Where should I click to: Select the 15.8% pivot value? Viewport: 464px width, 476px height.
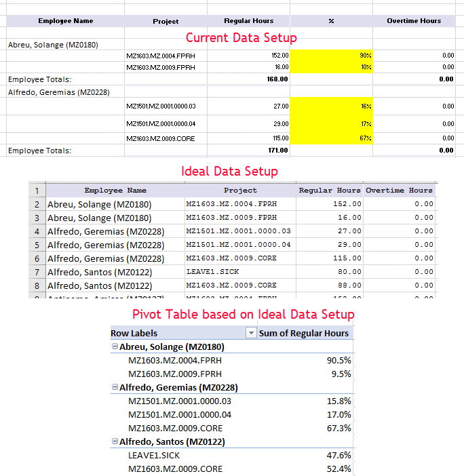coord(339,401)
